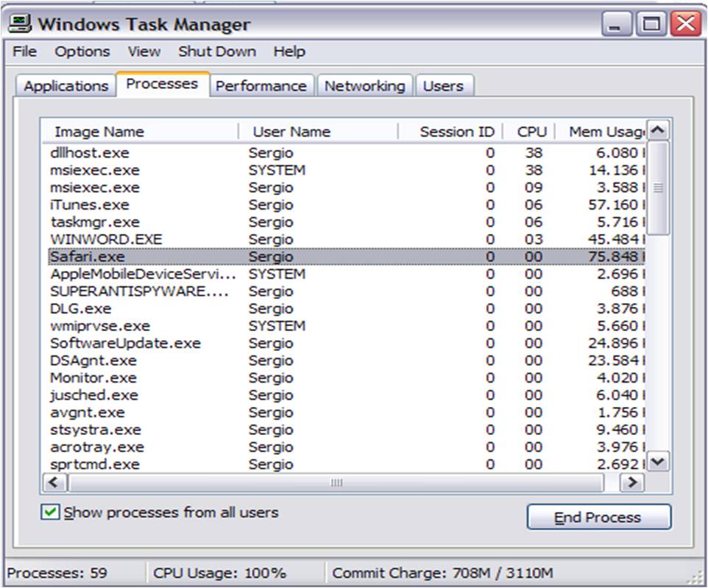Minimize the Task Manager window

point(616,24)
